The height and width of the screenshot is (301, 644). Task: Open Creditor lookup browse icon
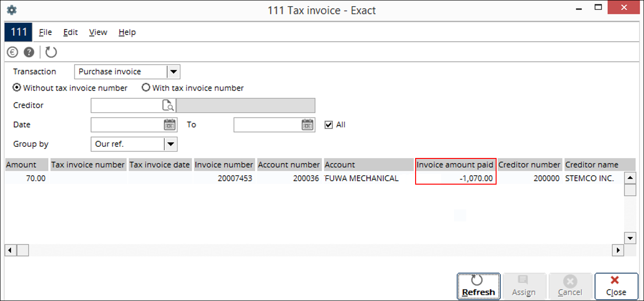click(x=168, y=106)
